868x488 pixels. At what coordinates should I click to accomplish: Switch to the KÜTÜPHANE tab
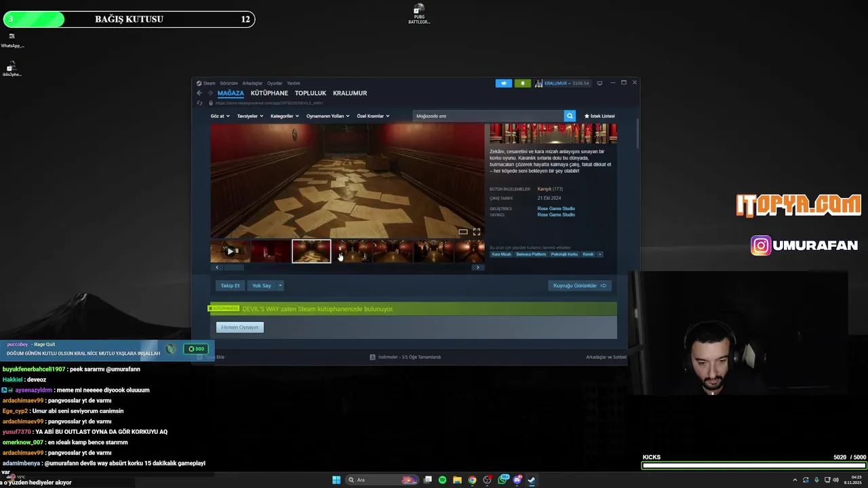pos(269,94)
